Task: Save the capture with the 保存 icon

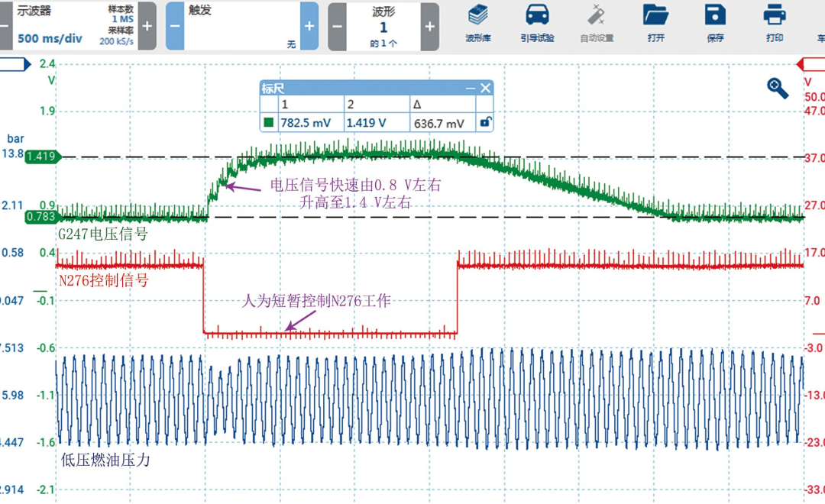Action: point(714,23)
